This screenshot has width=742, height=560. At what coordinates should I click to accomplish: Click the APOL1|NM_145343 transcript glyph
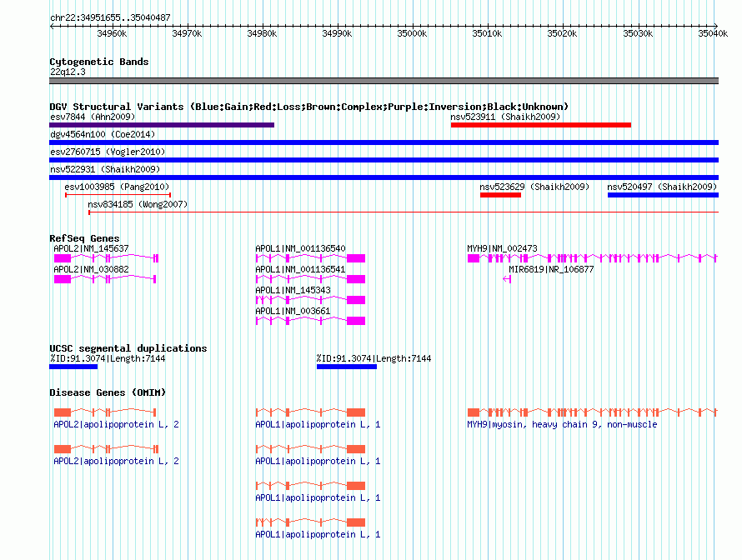click(x=310, y=300)
